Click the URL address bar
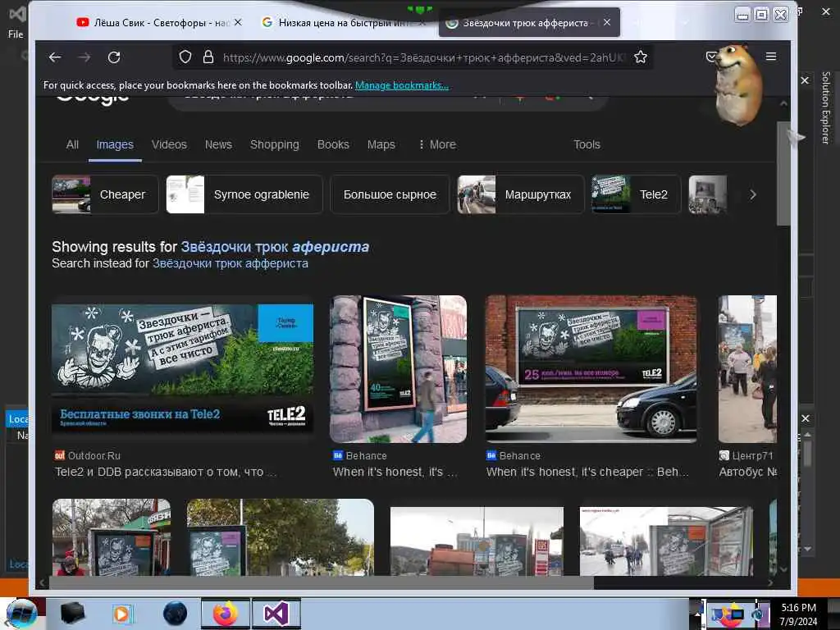Image resolution: width=840 pixels, height=630 pixels. point(423,57)
